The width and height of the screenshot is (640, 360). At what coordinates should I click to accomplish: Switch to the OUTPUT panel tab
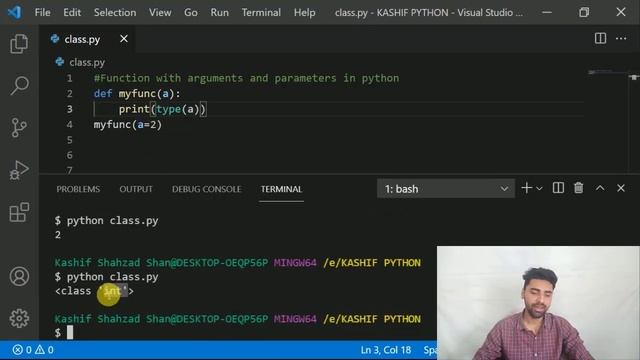pos(136,189)
